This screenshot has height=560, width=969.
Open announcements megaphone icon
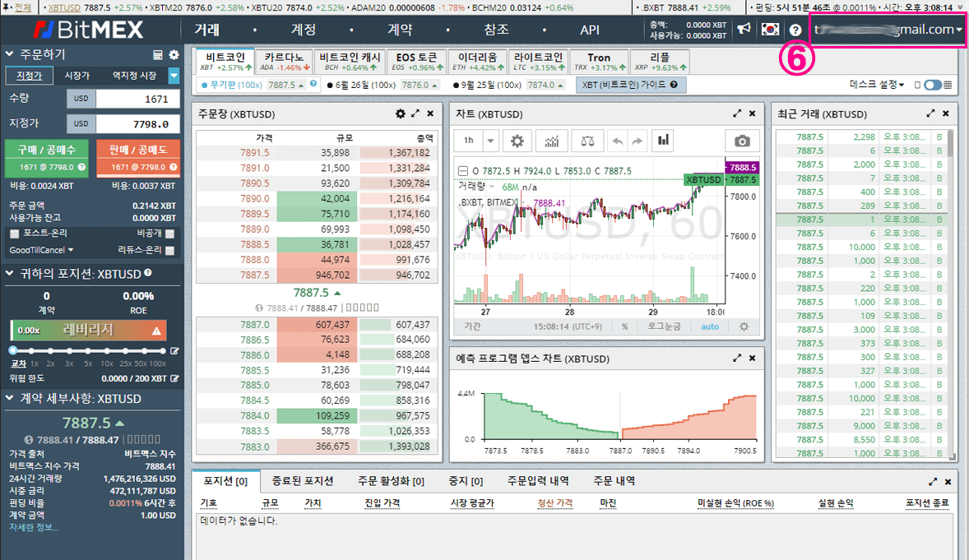(744, 29)
